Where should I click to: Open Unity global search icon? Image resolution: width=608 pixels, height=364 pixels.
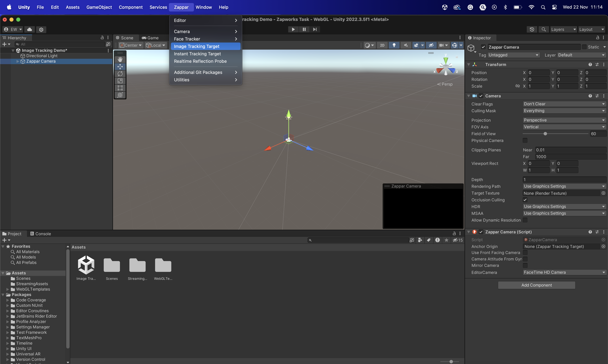pos(544,29)
